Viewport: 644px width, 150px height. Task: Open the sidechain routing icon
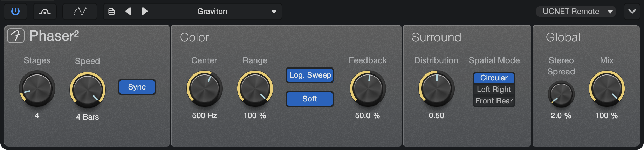coord(45,12)
